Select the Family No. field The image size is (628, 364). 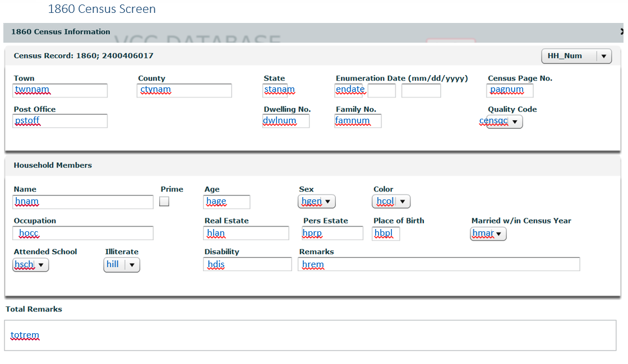tap(358, 121)
